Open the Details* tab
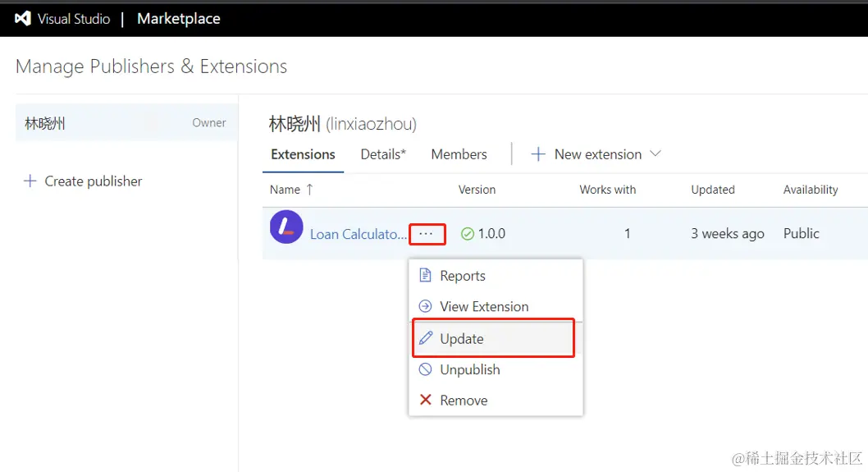Viewport: 868px width, 472px height. (383, 154)
